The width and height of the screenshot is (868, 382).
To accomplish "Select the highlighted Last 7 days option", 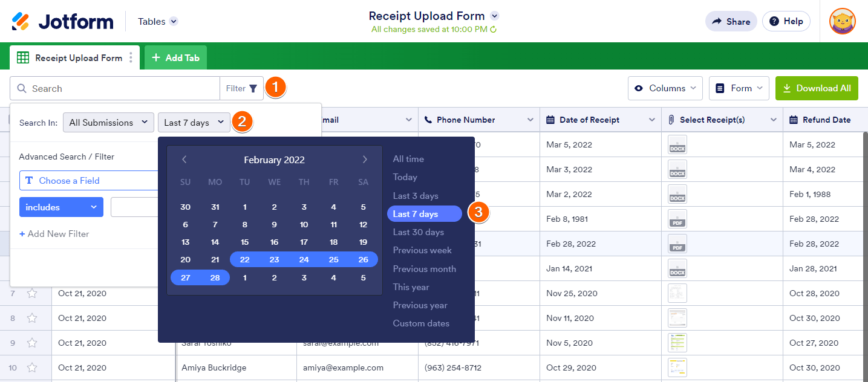I will click(425, 214).
